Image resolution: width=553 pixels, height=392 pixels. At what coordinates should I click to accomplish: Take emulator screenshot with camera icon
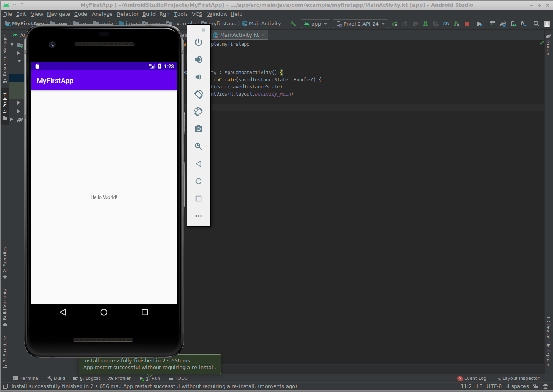click(199, 129)
